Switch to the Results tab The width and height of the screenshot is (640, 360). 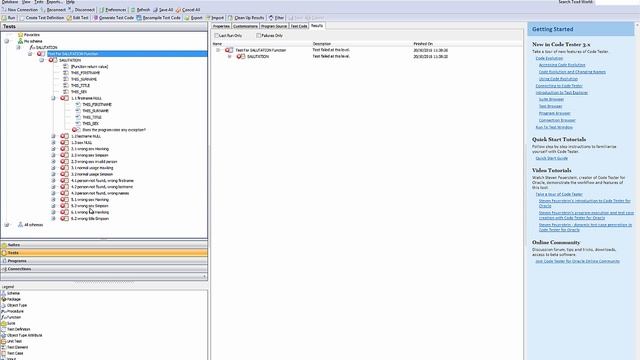(317, 26)
